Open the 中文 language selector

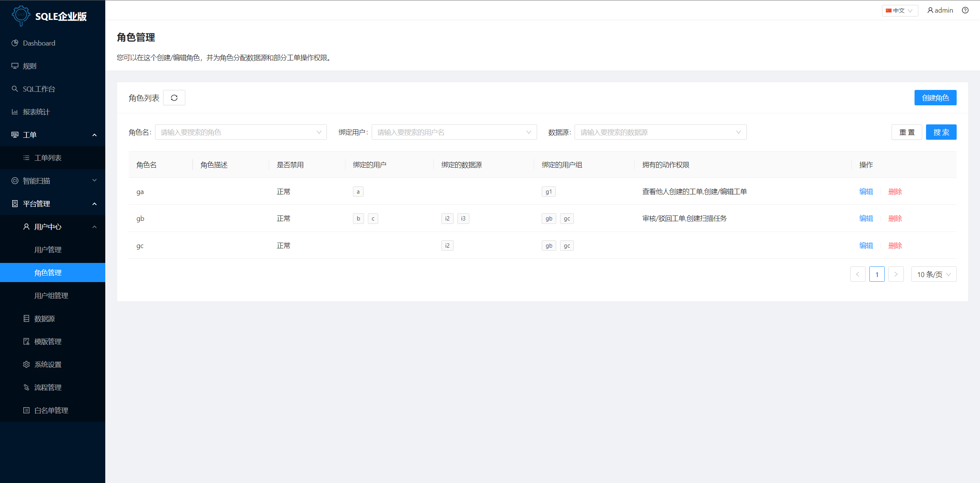point(900,10)
